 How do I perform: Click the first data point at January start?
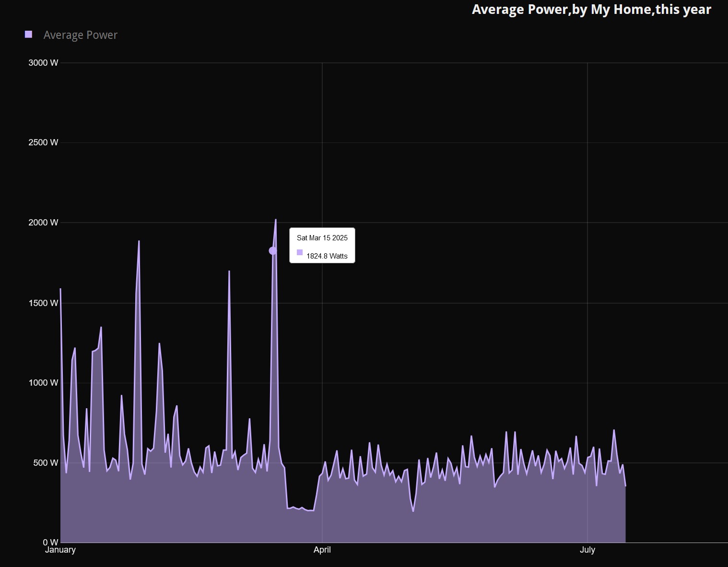click(x=60, y=289)
